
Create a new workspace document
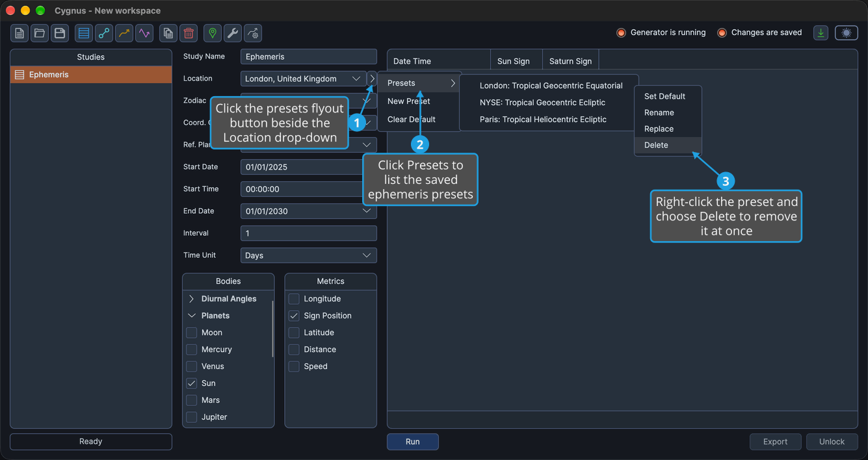tap(20, 33)
